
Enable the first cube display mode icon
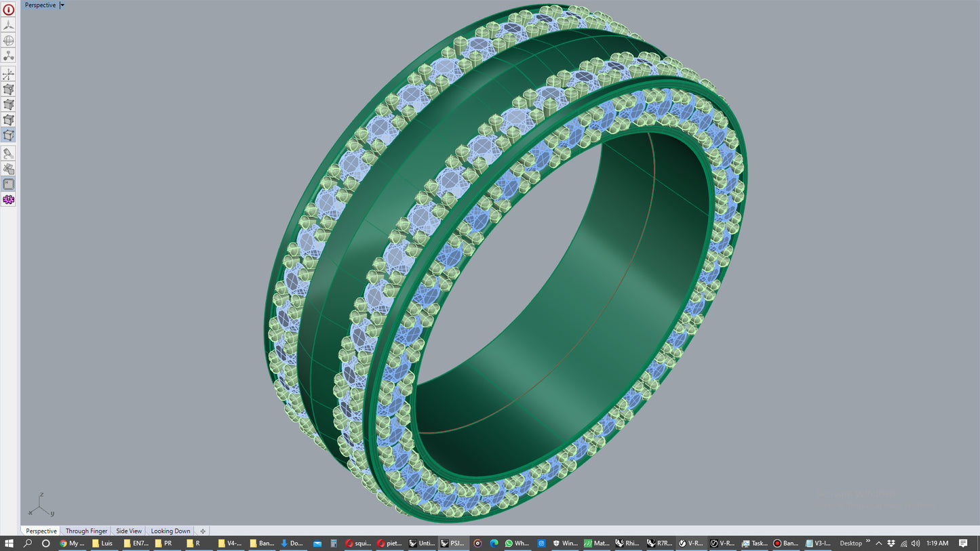click(8, 89)
